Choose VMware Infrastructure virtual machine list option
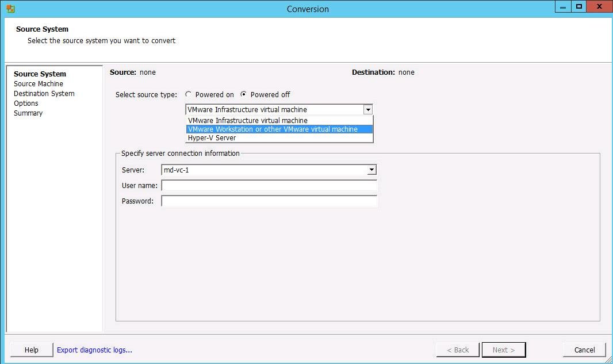The width and height of the screenshot is (613, 364). 279,120
